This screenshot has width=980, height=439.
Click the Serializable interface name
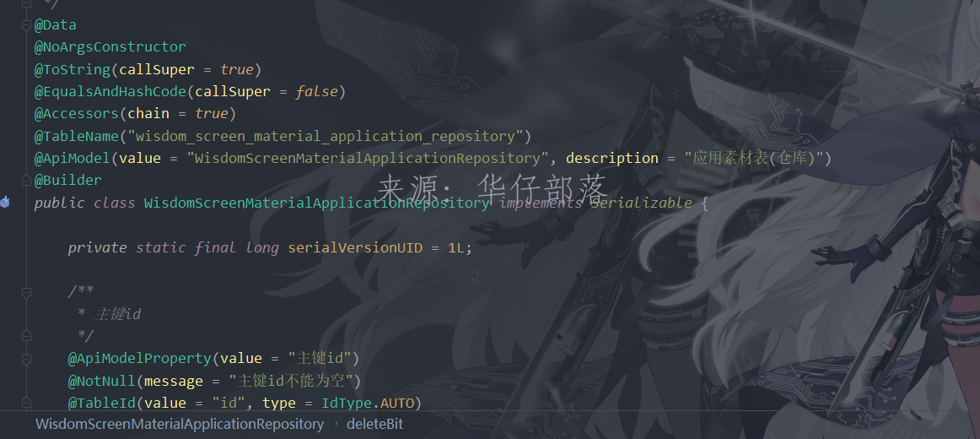641,203
